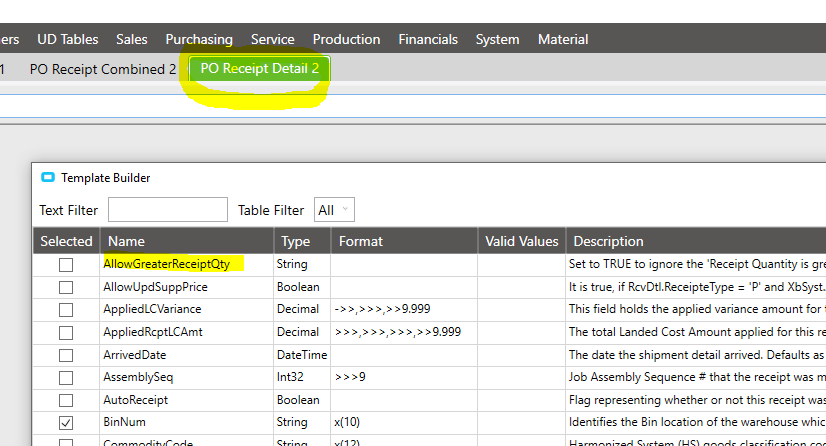Image resolution: width=826 pixels, height=446 pixels.
Task: Open the Production menu
Action: click(346, 39)
